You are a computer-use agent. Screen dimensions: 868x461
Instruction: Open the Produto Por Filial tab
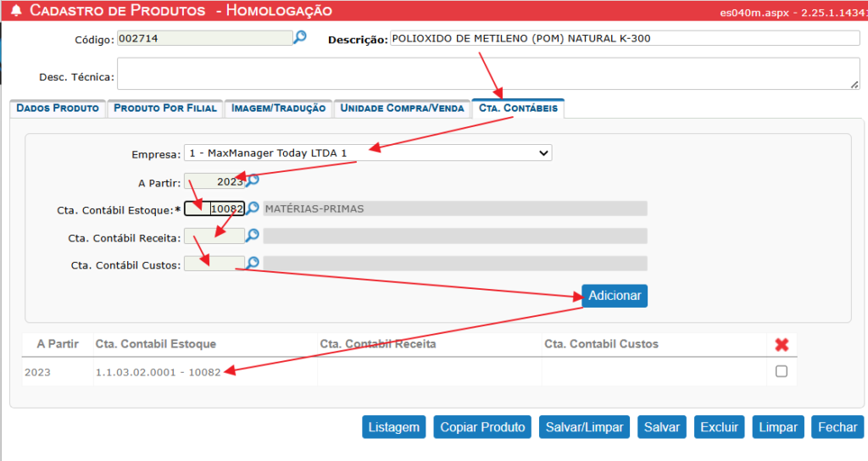click(164, 108)
